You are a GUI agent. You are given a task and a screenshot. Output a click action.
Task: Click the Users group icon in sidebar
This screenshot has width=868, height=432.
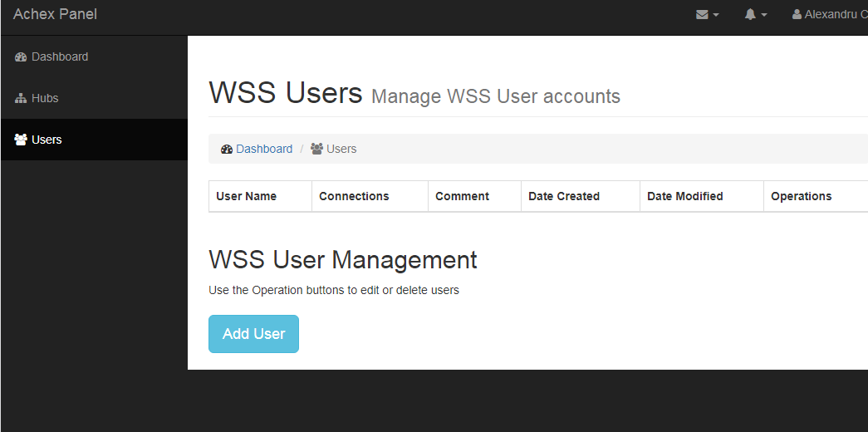pos(21,140)
